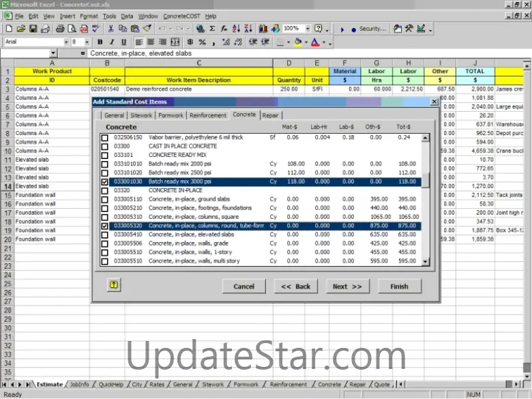This screenshot has height=399, width=532.
Task: Click the Insert Hyperlink globe icon
Action: pos(201,29)
